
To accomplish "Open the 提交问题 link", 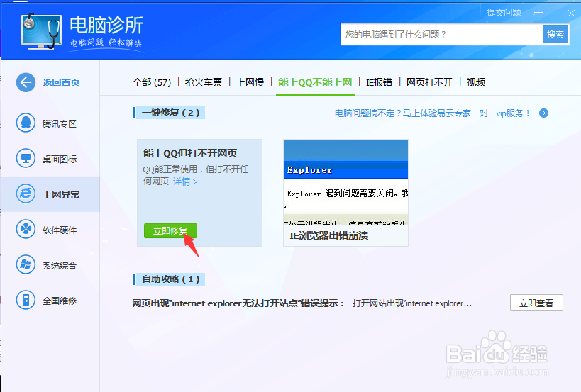I will [504, 13].
